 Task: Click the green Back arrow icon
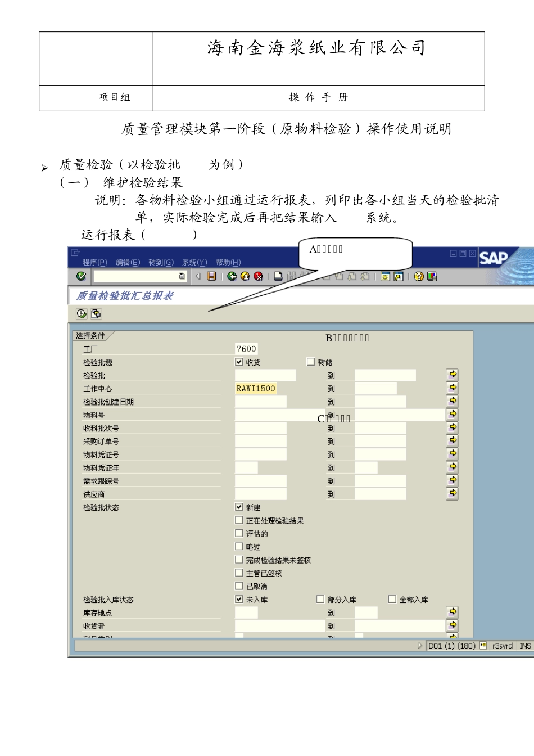point(232,276)
